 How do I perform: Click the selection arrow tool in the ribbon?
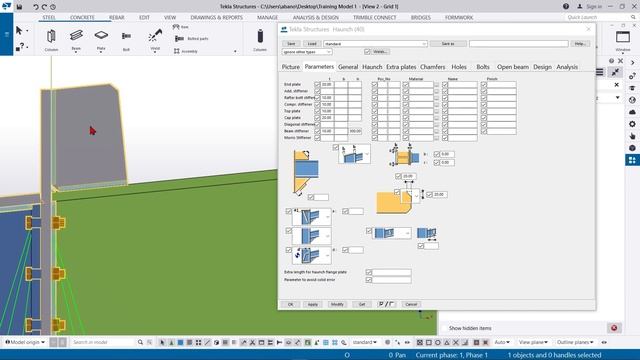[x=19, y=31]
